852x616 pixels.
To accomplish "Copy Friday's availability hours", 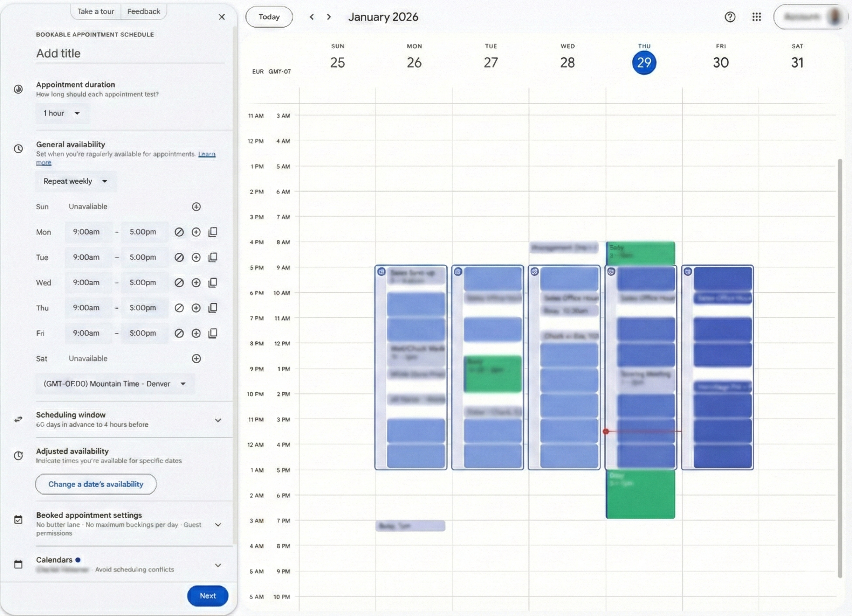I will tap(213, 333).
